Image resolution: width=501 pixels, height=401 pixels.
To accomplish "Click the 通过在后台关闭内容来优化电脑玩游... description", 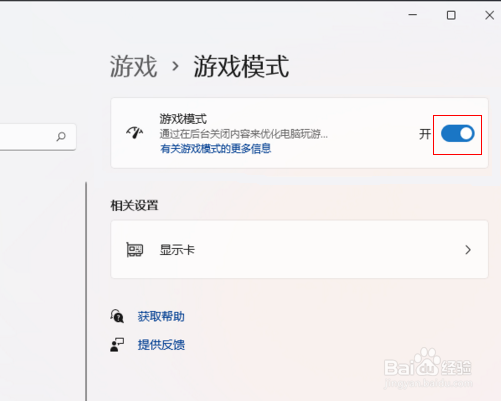I will point(244,134).
